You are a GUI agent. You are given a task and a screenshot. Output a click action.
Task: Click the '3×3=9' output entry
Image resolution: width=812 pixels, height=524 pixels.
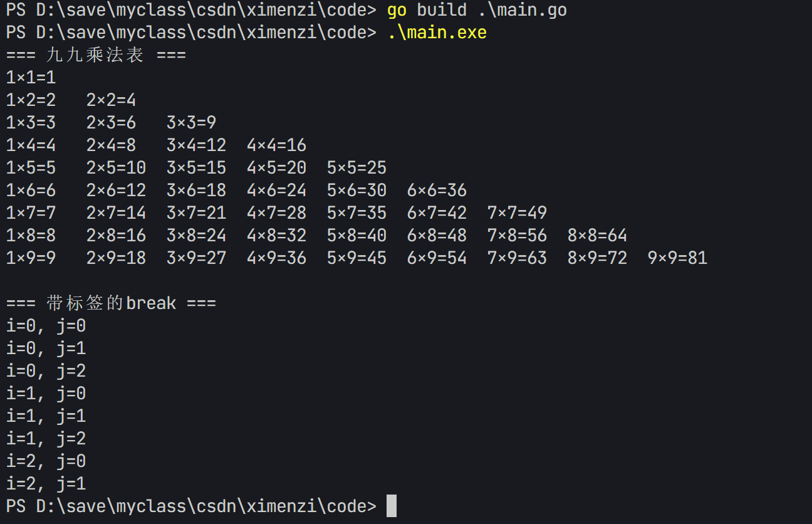[191, 123]
